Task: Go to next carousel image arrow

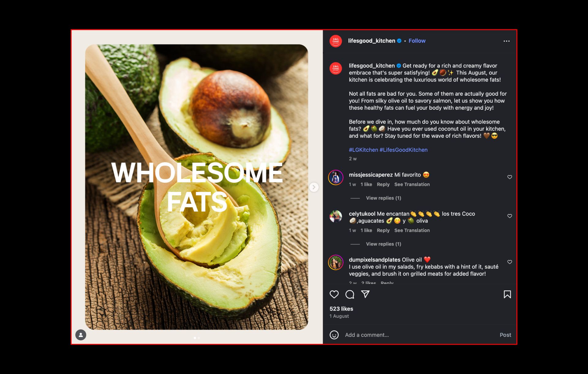Action: (314, 187)
